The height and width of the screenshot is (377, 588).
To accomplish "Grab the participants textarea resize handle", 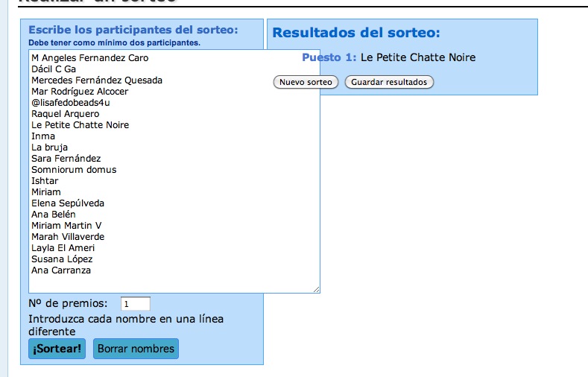I will pos(316,289).
